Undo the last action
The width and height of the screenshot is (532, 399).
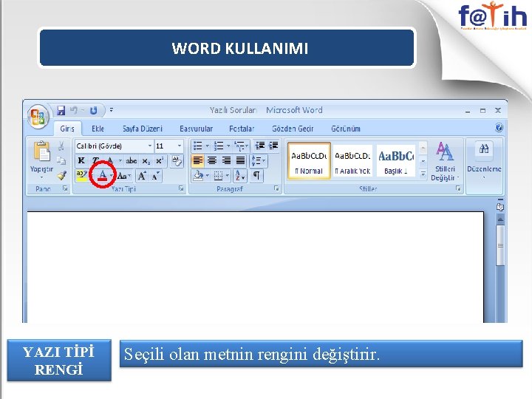pos(73,110)
